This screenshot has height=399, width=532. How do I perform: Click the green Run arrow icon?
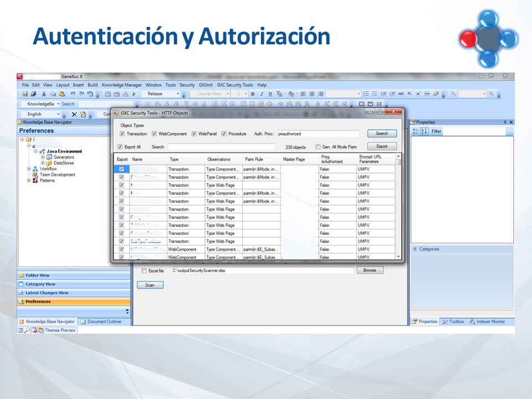click(134, 94)
